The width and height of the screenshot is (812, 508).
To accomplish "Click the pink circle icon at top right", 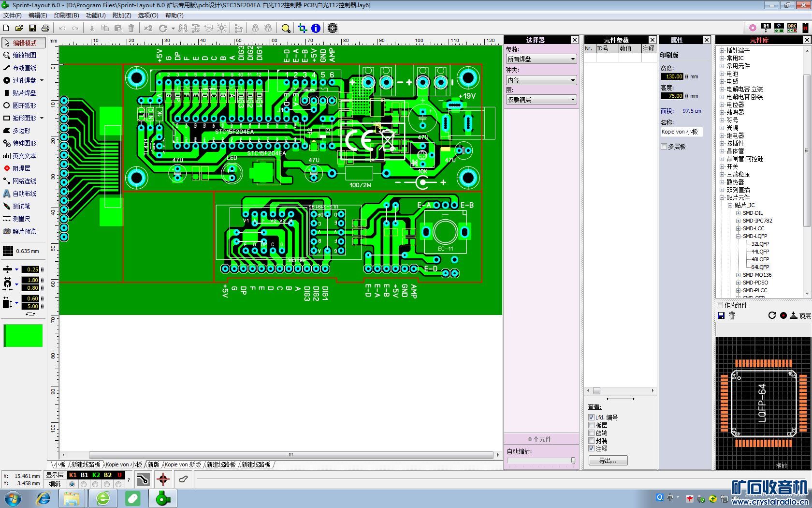I will tap(753, 28).
